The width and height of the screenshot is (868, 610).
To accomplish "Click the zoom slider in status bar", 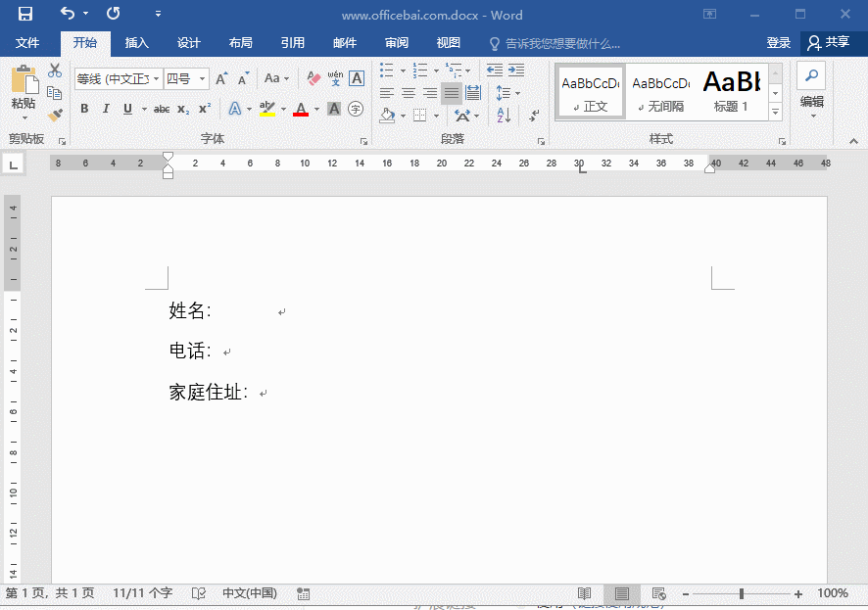I will click(x=742, y=593).
